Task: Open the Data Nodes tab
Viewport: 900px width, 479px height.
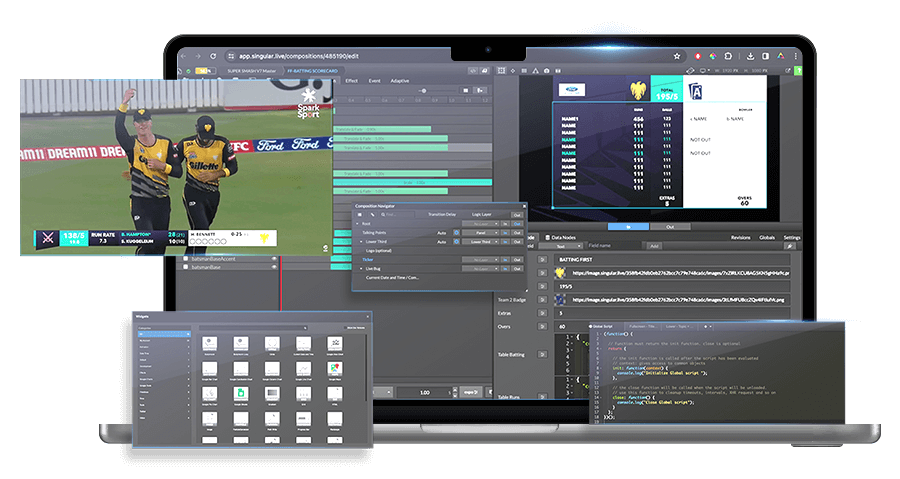Action: coord(560,237)
